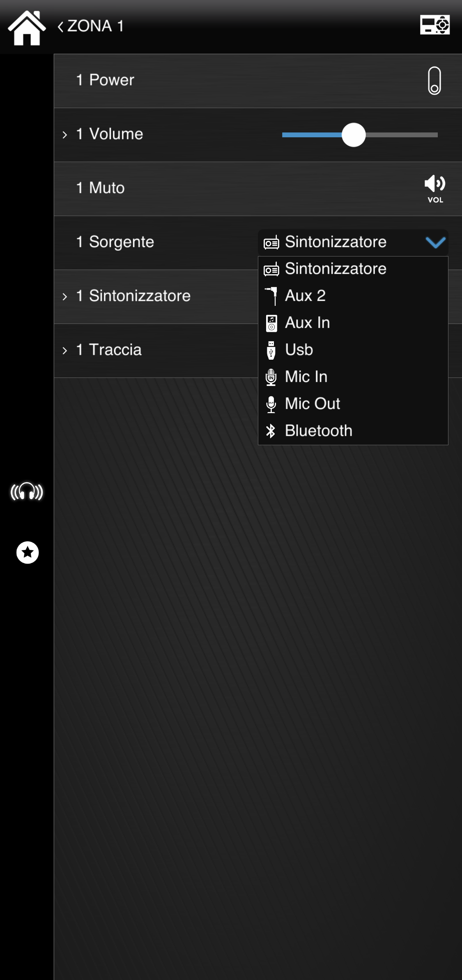Select Aux 2 from source list
The image size is (462, 980).
(353, 296)
